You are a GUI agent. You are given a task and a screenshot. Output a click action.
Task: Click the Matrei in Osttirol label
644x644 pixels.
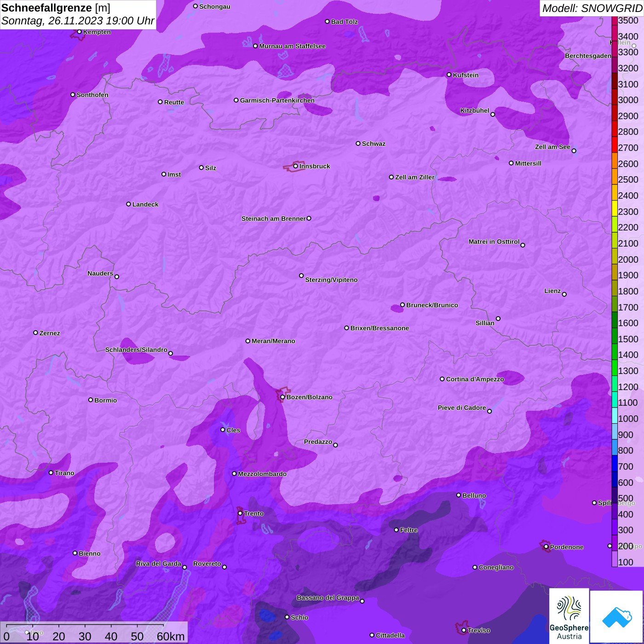click(494, 241)
